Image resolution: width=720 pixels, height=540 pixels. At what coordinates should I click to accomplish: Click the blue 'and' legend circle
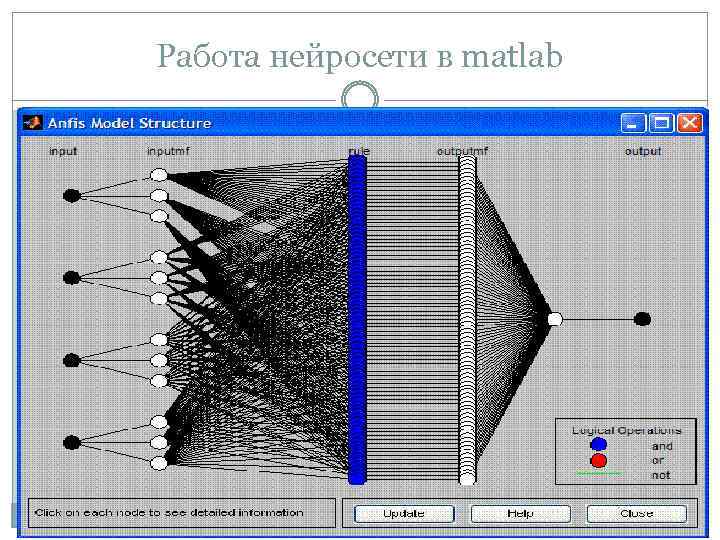[x=598, y=444]
